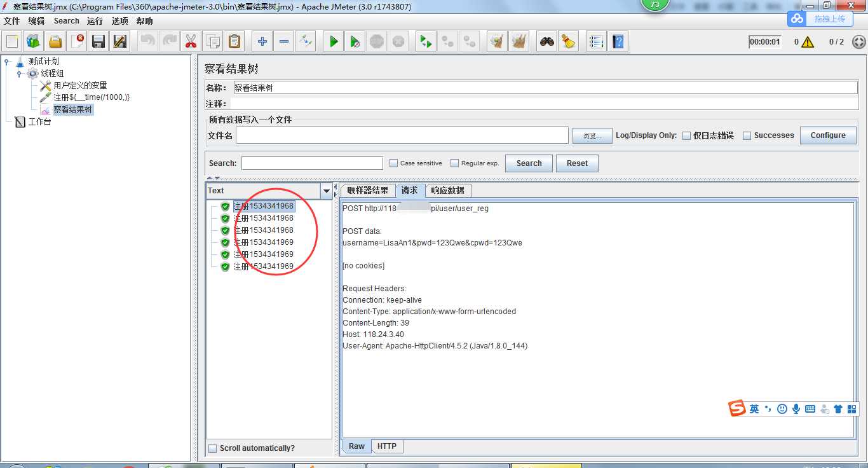Clear current results with broom icon
Image resolution: width=868 pixels, height=468 pixels.
point(498,42)
